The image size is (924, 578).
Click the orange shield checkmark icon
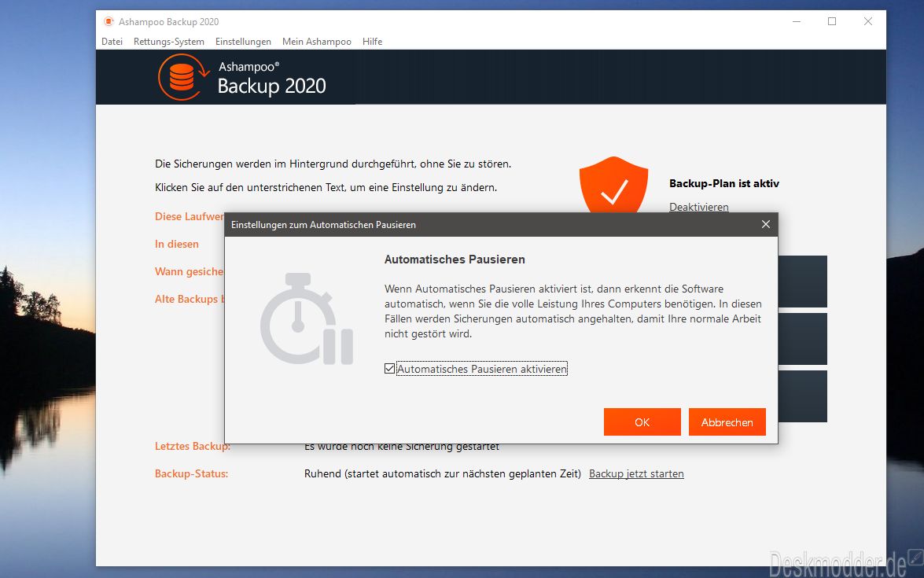613,185
